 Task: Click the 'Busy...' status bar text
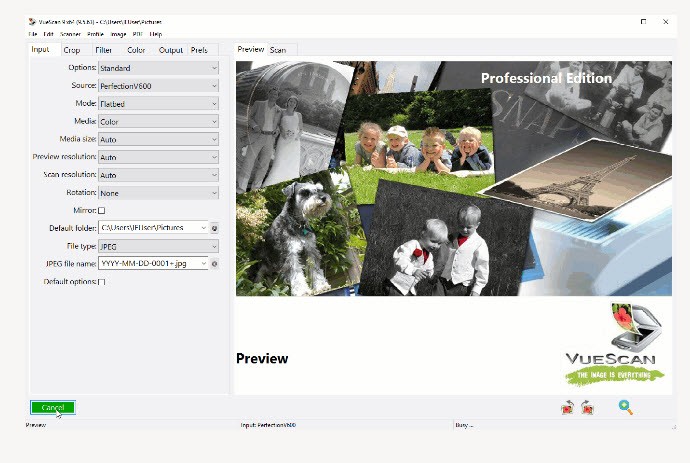pos(464,425)
